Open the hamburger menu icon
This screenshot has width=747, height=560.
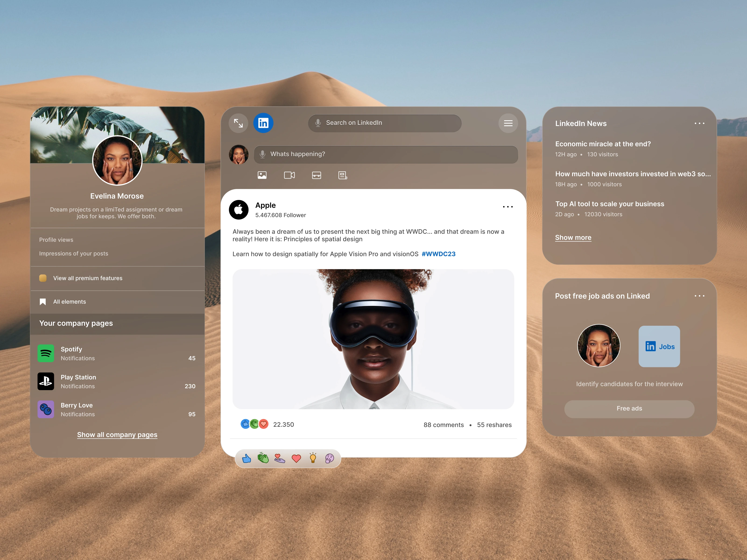[x=508, y=123]
